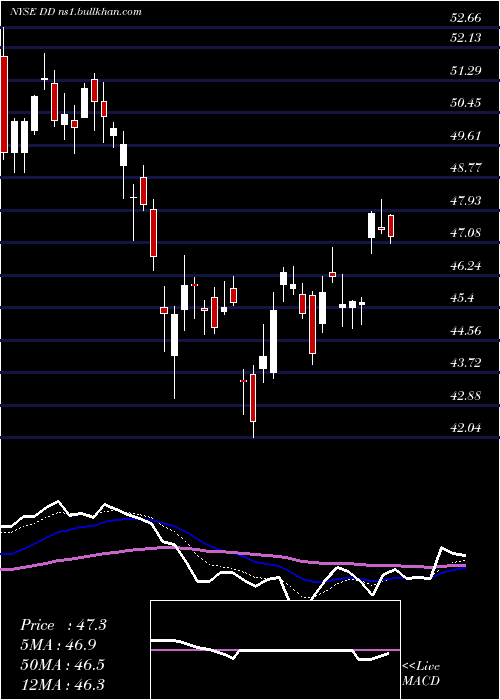Click the 47.93 price label
The width and height of the screenshot is (500, 700).
click(466, 201)
